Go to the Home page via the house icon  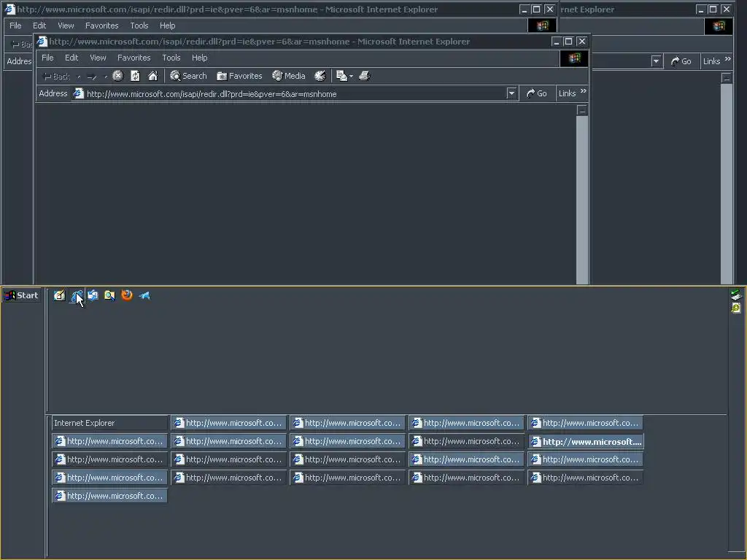click(153, 76)
